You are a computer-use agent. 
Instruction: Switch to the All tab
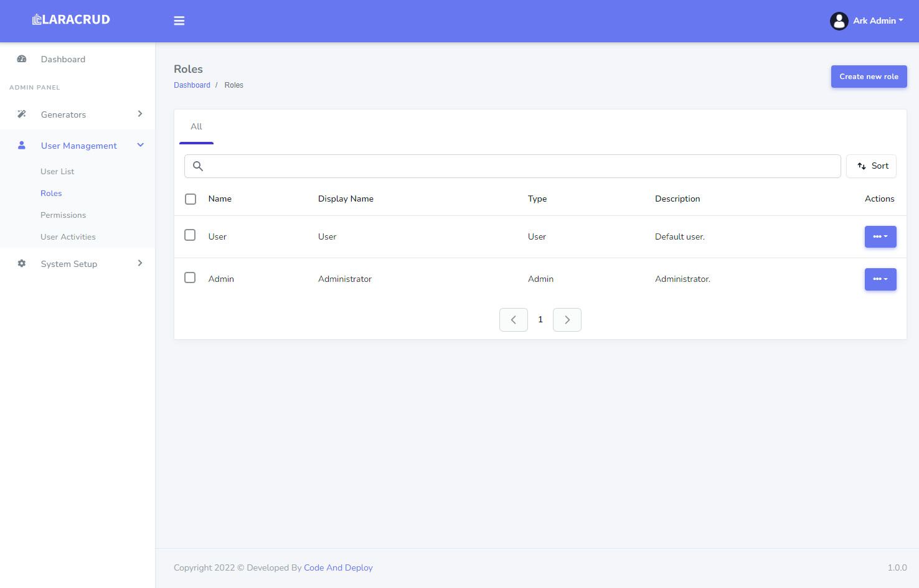(x=196, y=127)
